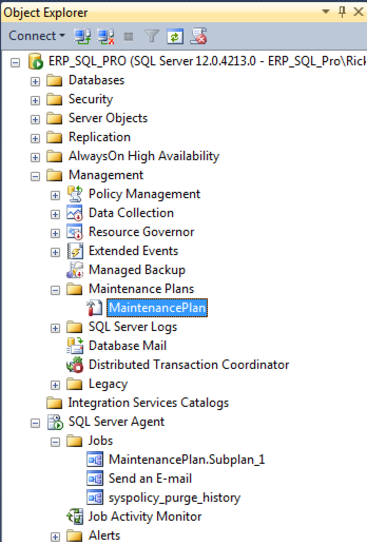Image resolution: width=367 pixels, height=542 pixels.
Task: Click the Jobs folder icon
Action: 75,441
